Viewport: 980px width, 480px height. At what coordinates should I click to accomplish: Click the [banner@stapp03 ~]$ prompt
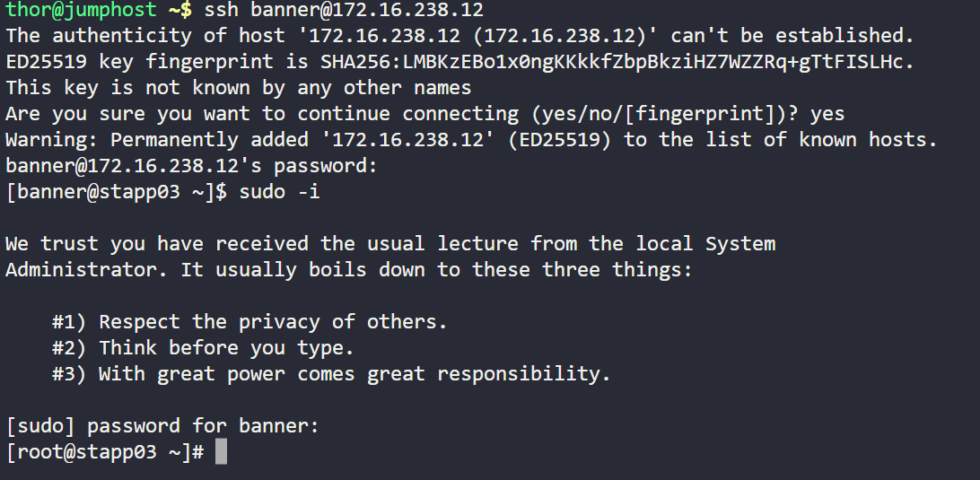click(116, 192)
